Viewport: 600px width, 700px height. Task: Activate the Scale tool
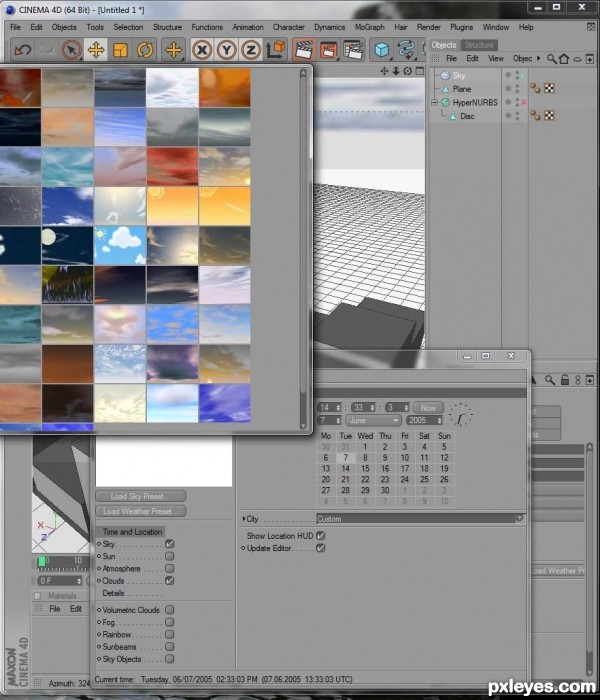[121, 50]
